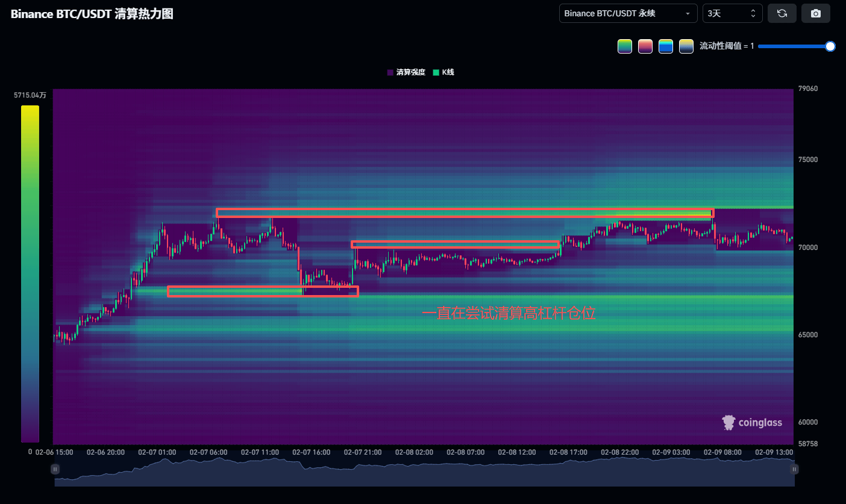This screenshot has height=504, width=846.
Task: Click the coinglass watermark logo
Action: (x=752, y=423)
